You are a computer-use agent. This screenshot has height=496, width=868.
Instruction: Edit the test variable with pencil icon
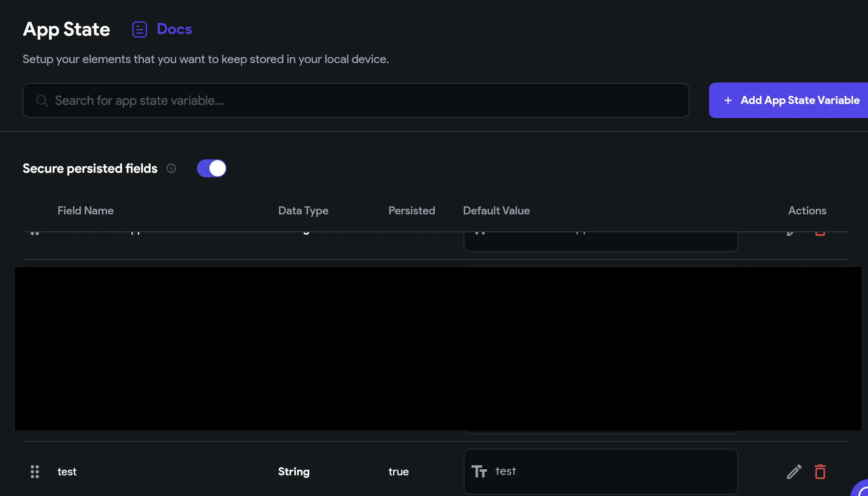pyautogui.click(x=794, y=472)
